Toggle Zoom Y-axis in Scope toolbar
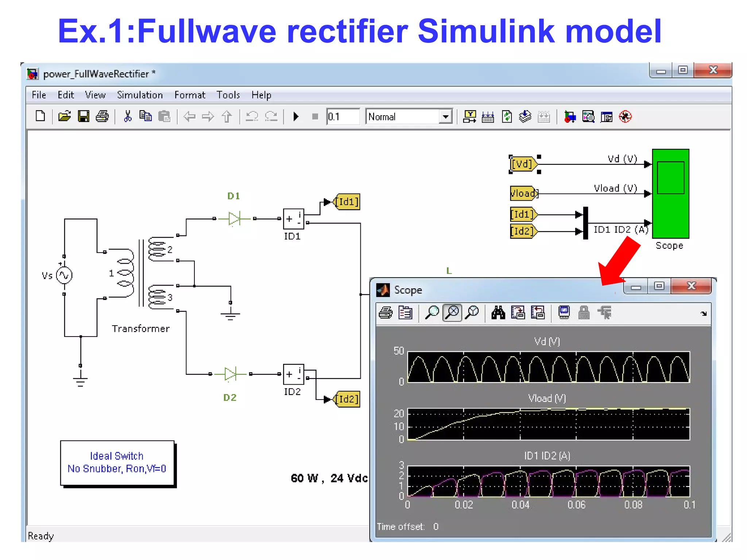Image resolution: width=747 pixels, height=560 pixels. 472,313
